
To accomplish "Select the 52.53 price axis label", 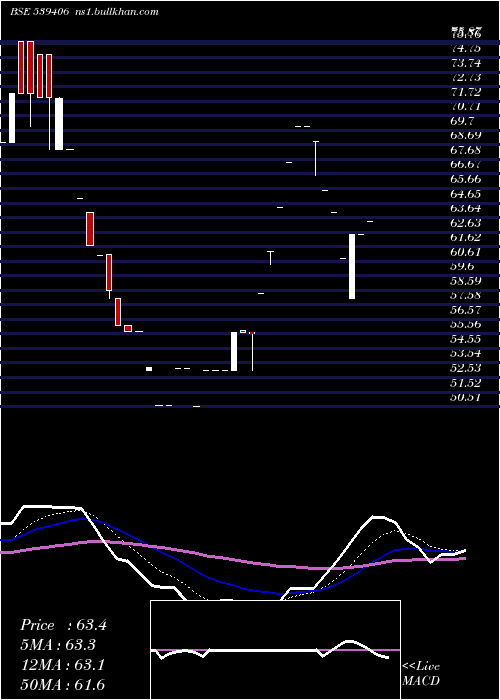I will 466,368.
